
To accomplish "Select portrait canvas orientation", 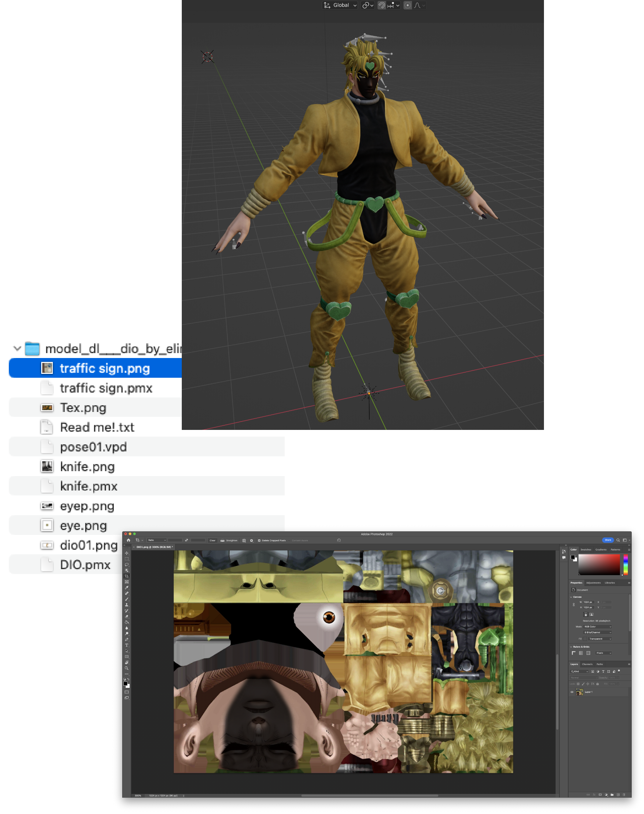I will (x=586, y=615).
